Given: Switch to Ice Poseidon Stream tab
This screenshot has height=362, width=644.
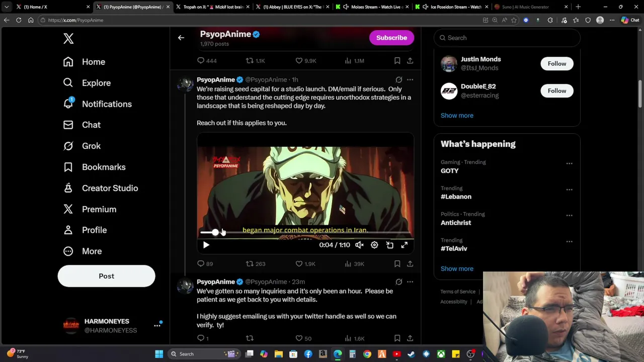Looking at the screenshot, I should coord(451,7).
